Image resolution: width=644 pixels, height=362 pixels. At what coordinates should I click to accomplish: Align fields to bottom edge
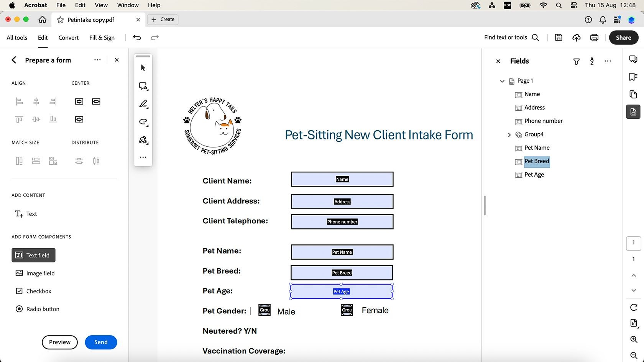tap(53, 120)
